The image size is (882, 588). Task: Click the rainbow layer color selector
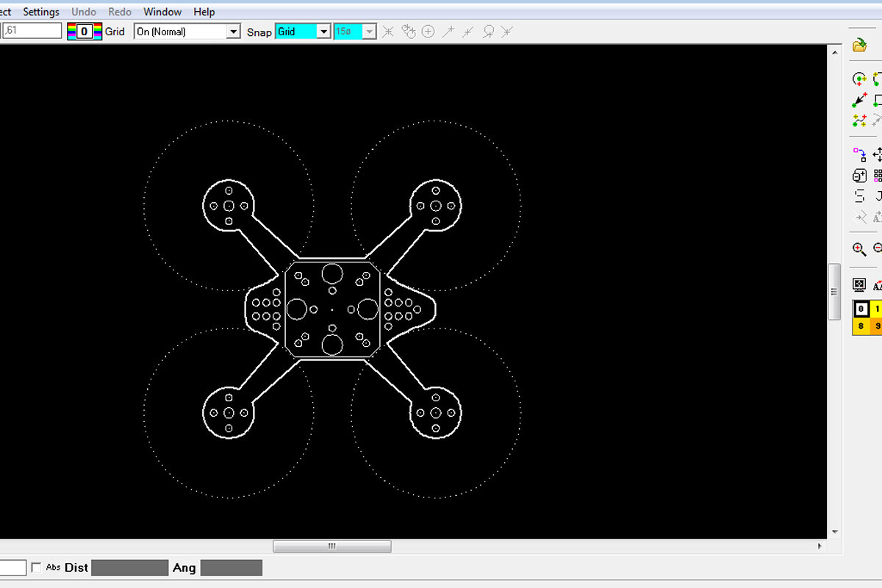coord(85,32)
